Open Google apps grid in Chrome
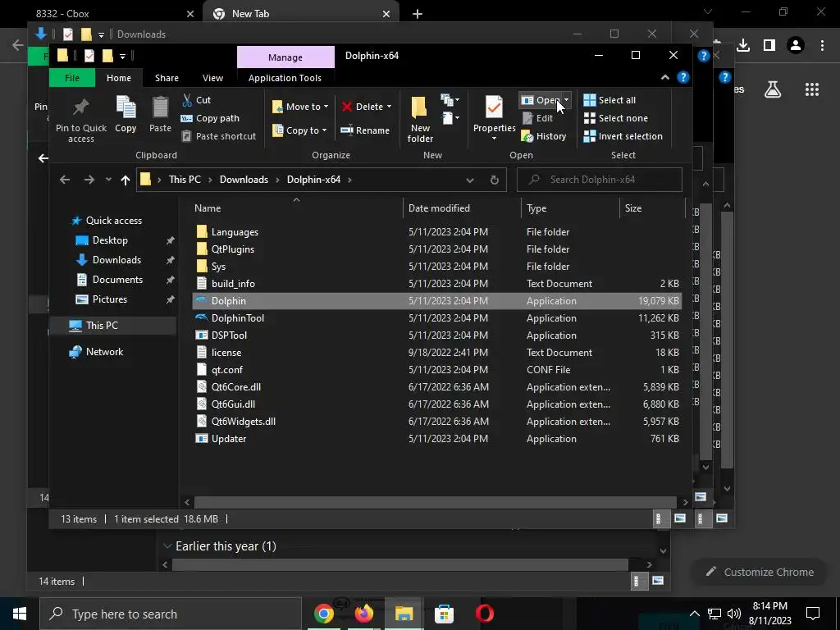 pyautogui.click(x=812, y=89)
